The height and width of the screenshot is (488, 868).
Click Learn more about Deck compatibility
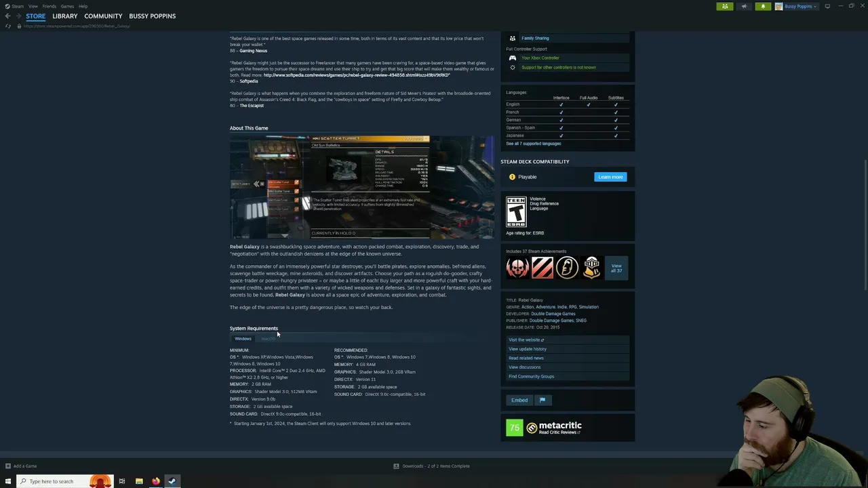610,177
